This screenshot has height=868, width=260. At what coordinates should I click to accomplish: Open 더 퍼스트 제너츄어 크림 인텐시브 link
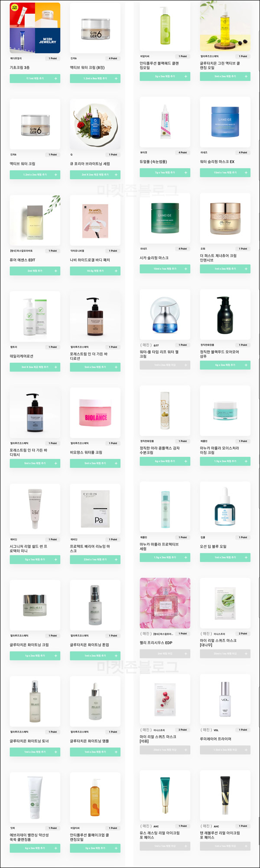[218, 258]
